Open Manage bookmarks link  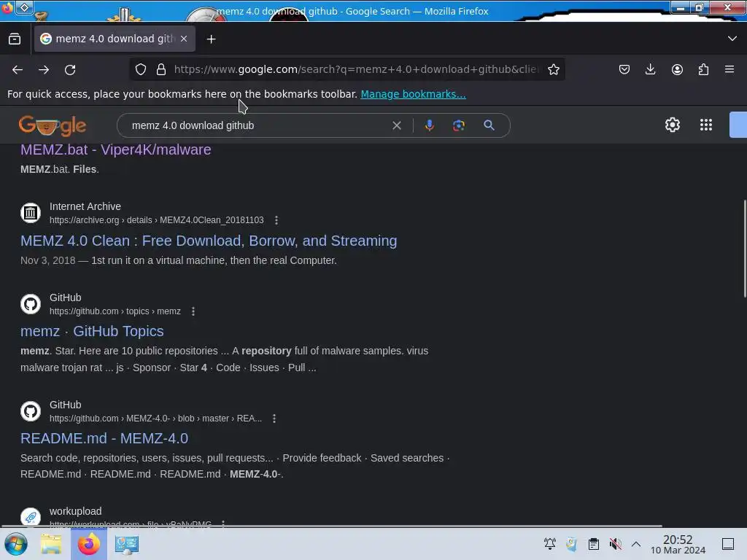point(413,94)
